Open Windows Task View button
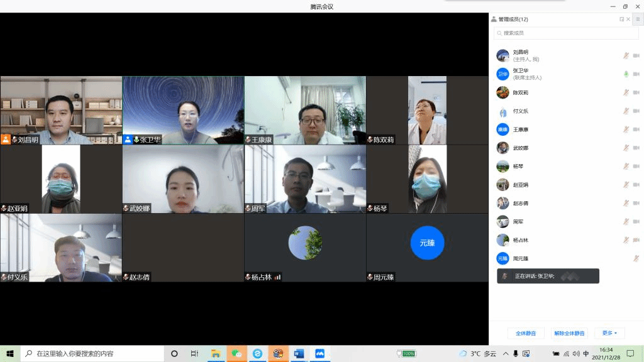This screenshot has width=644, height=362. click(x=194, y=353)
